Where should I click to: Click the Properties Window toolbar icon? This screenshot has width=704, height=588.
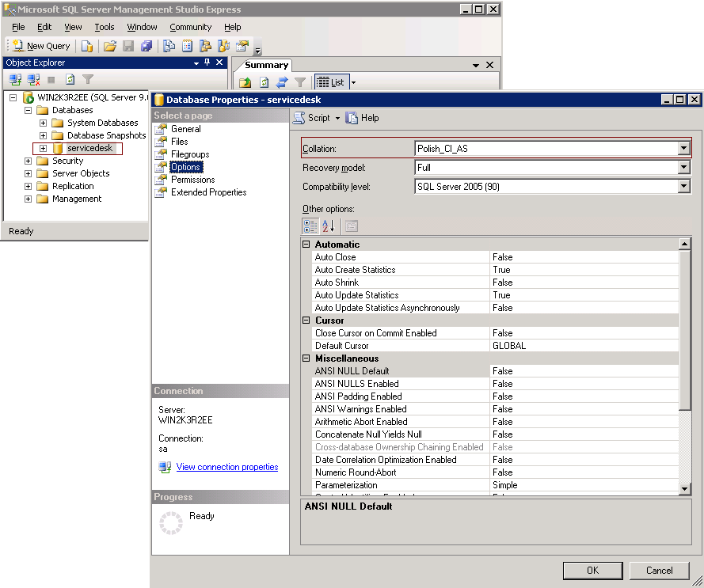pos(242,46)
